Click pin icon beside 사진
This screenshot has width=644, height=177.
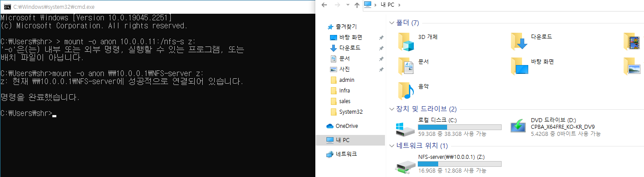pyautogui.click(x=381, y=69)
